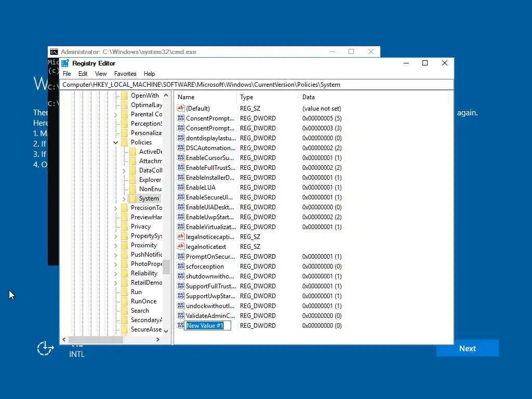Click the Policies folder icon in tree
This screenshot has width=532, height=399.
point(125,142)
